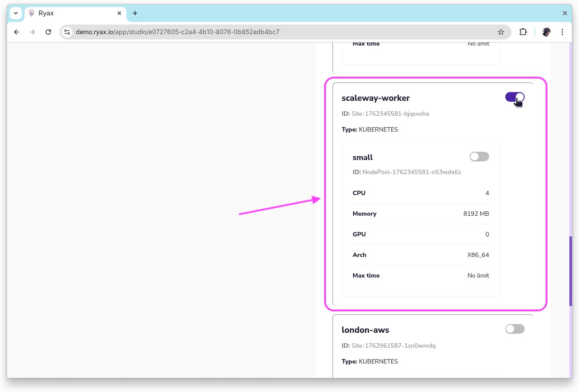Click the Chrome profile avatar
Viewport: 579px width, 392px height.
(x=546, y=32)
